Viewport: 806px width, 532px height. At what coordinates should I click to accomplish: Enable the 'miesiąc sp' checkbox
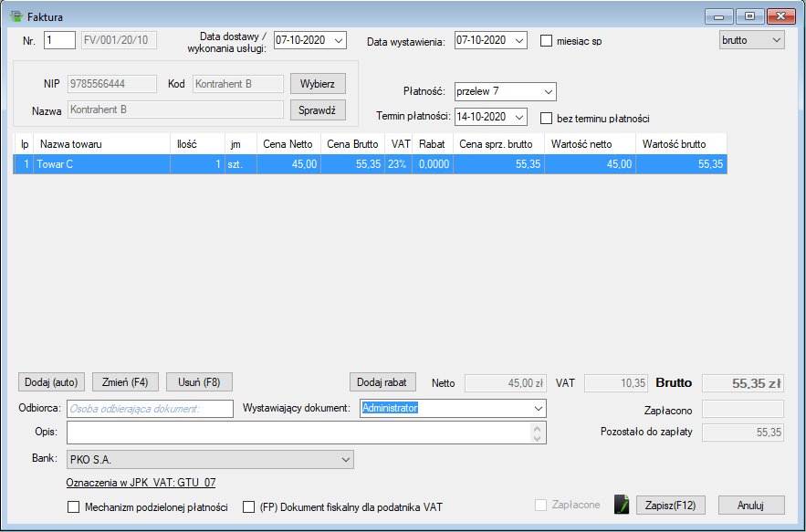coord(547,41)
